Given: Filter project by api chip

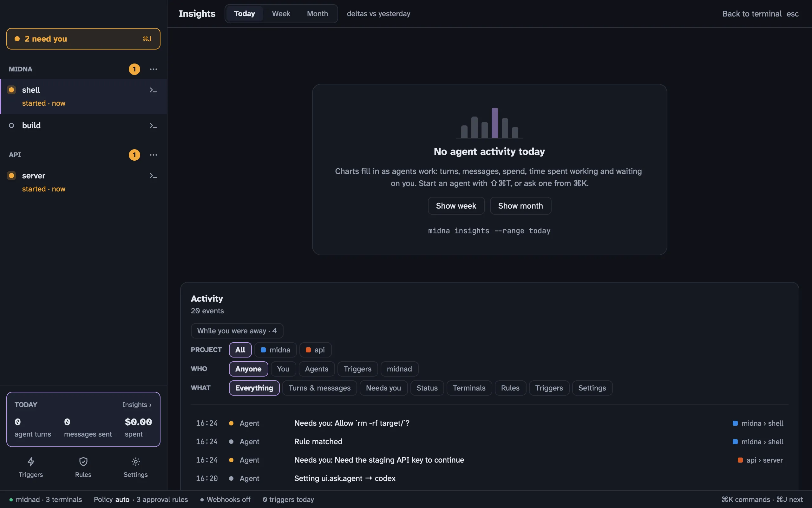Looking at the screenshot, I should coord(315,350).
